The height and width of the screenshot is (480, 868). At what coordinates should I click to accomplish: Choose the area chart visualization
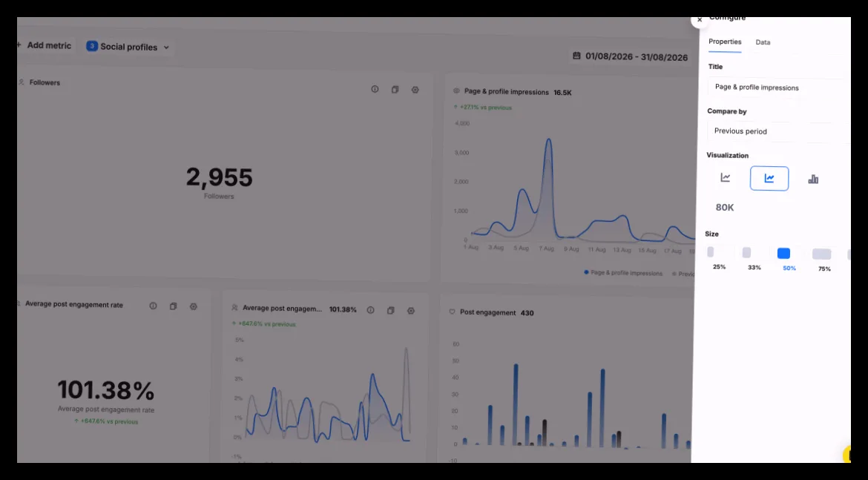(769, 178)
